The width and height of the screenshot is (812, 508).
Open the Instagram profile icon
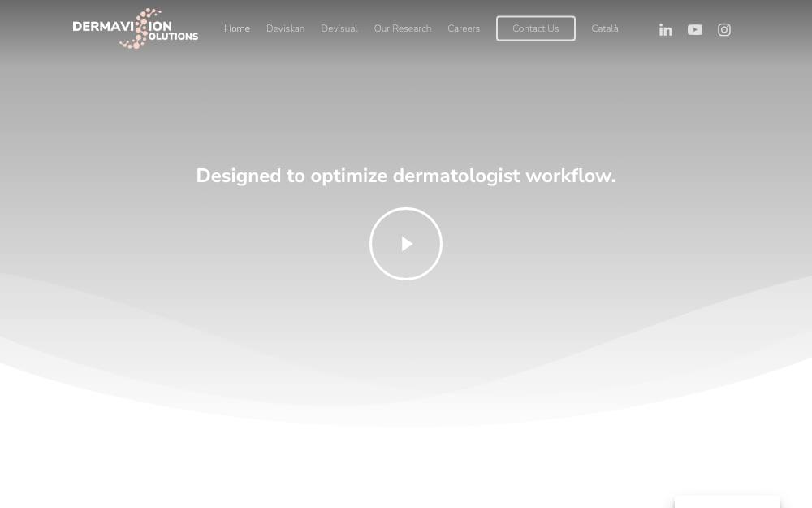click(x=724, y=29)
